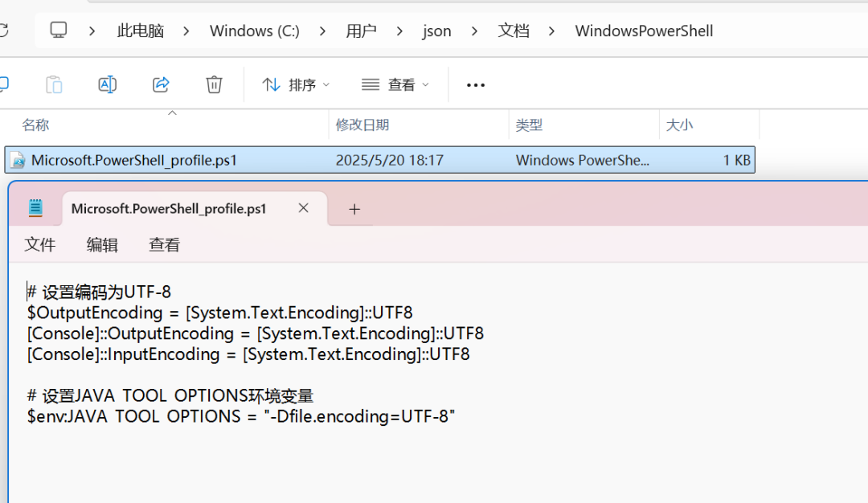Open the 编辑 menu in Notepad
This screenshot has height=503, width=868.
click(102, 245)
